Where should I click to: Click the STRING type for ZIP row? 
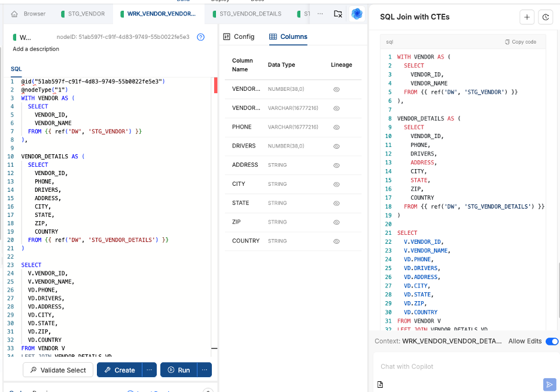277,222
